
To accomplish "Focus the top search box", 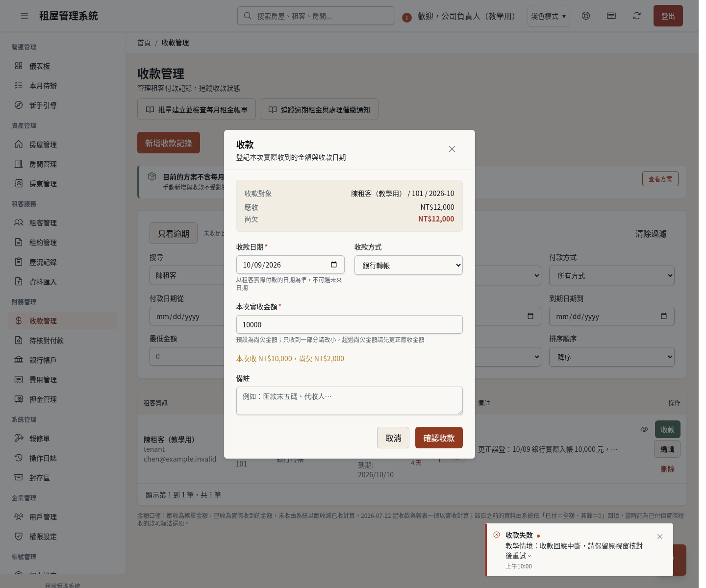I will pyautogui.click(x=316, y=16).
